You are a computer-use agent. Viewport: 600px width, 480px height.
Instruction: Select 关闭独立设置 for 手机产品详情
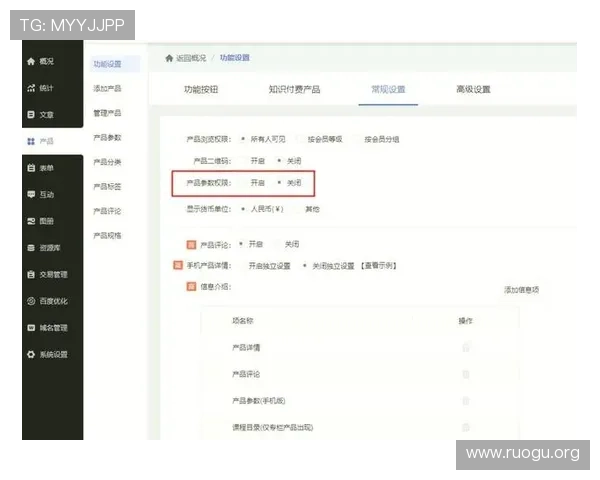click(305, 265)
